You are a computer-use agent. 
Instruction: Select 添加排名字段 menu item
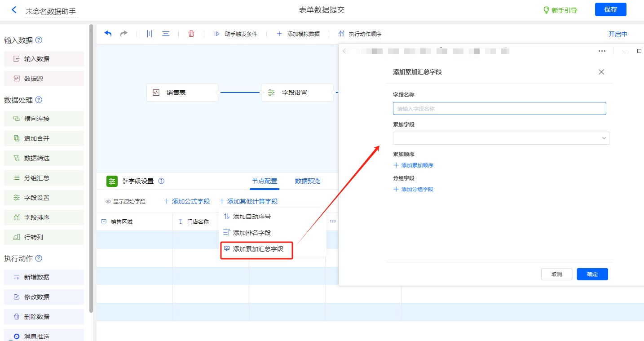click(x=251, y=233)
